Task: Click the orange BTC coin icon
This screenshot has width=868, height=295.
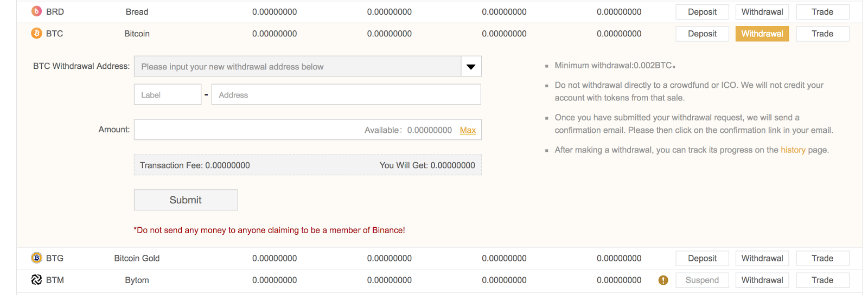Action: (36, 34)
